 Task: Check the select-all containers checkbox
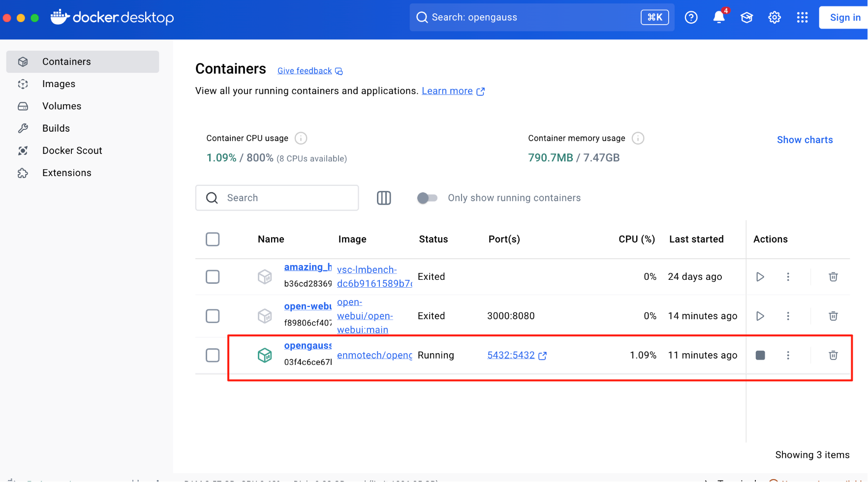pyautogui.click(x=213, y=240)
